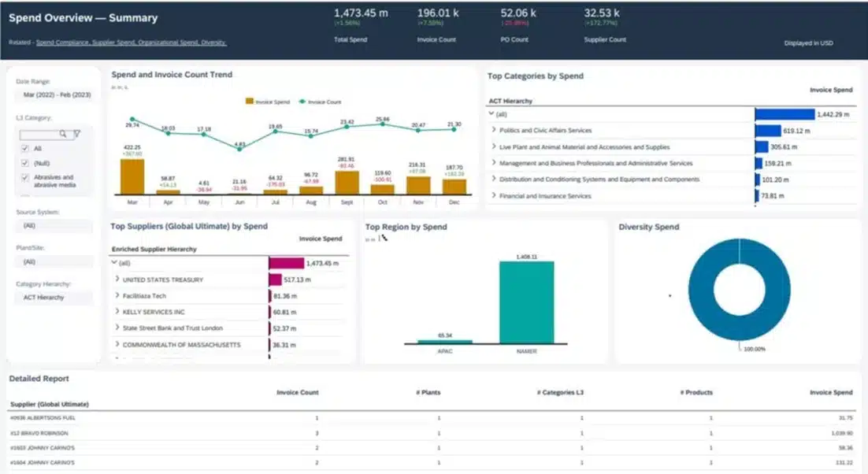Expand Politics and Civic Affairs Services category
This screenshot has height=474, width=868.
click(x=494, y=131)
